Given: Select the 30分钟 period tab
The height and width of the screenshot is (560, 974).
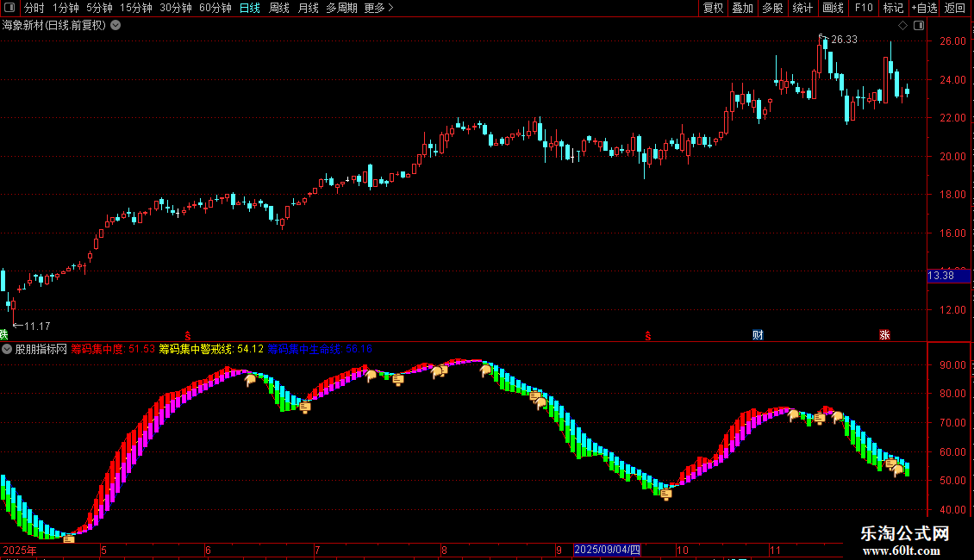Looking at the screenshot, I should [x=176, y=8].
